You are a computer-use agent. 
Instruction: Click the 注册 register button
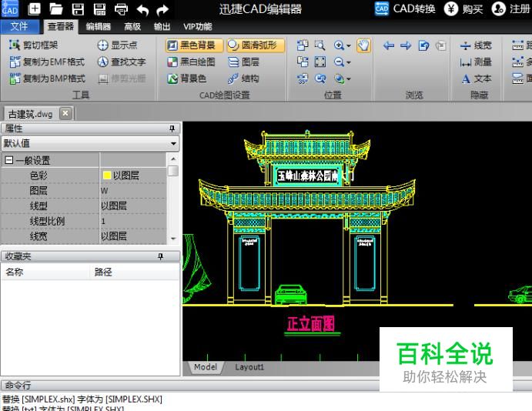511,8
